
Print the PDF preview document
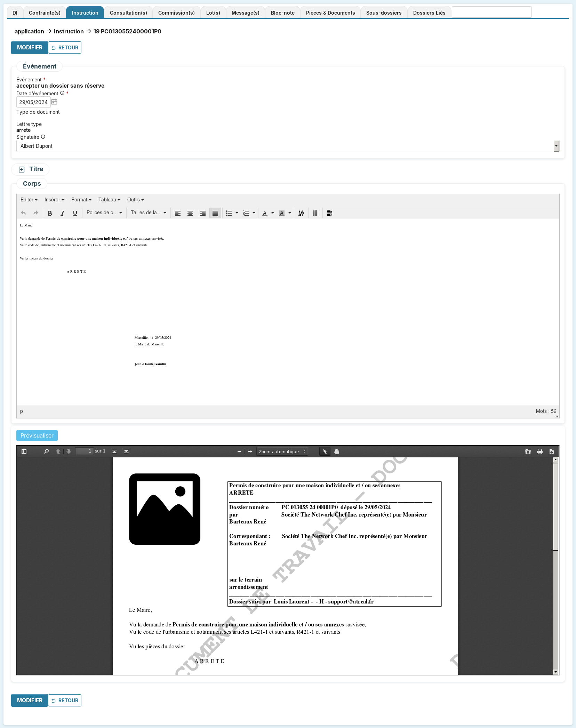[x=539, y=451]
